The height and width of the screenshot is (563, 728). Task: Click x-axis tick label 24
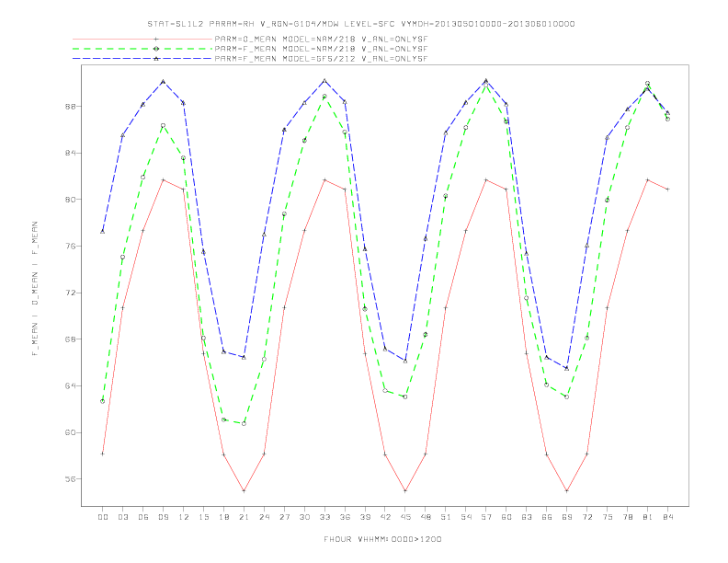[x=264, y=517]
